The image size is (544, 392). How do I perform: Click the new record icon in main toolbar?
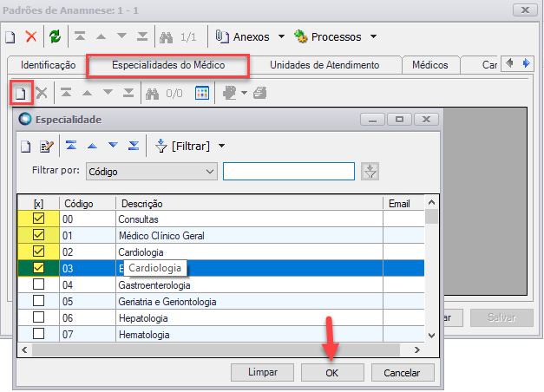tap(10, 36)
